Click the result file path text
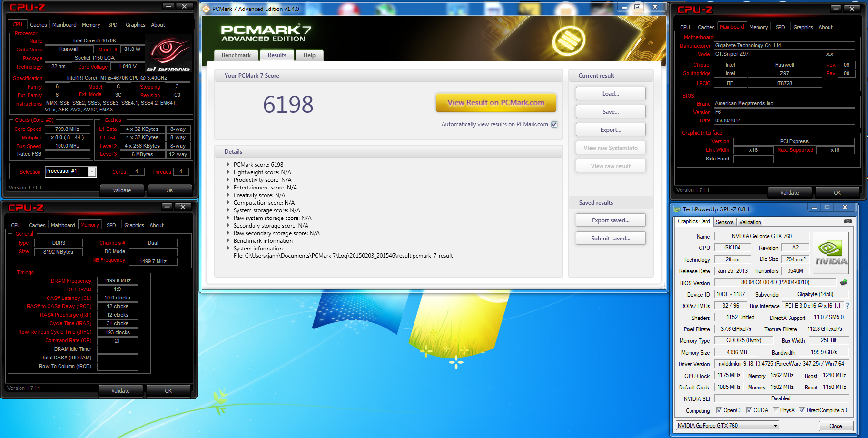Image resolution: width=868 pixels, height=438 pixels. tap(343, 256)
